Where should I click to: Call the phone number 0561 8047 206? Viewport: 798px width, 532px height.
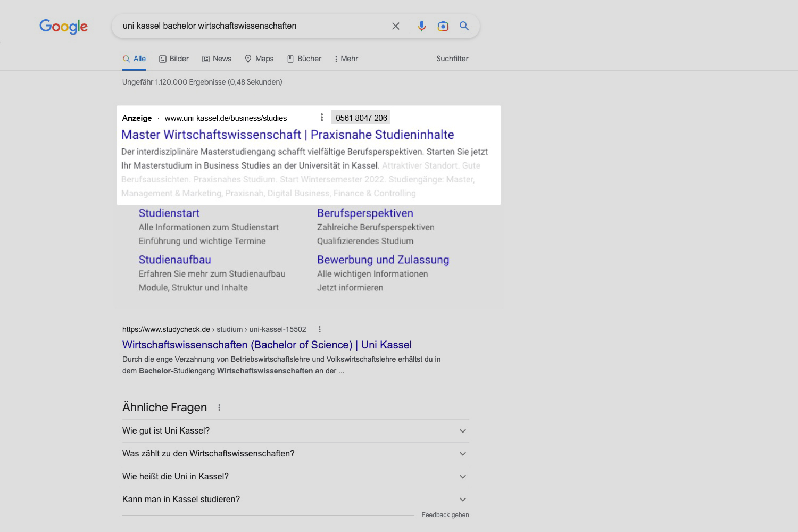pos(361,118)
